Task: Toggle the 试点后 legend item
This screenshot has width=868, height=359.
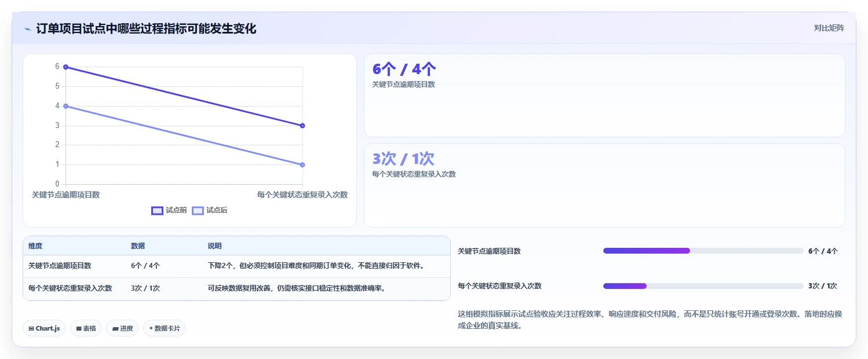Action: (210, 210)
